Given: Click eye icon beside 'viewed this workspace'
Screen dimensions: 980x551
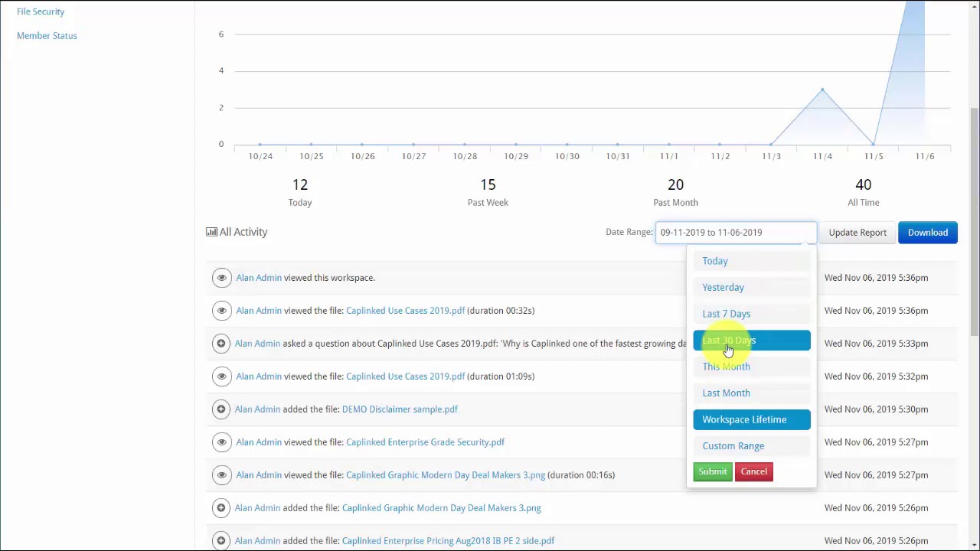Looking at the screenshot, I should (x=221, y=278).
